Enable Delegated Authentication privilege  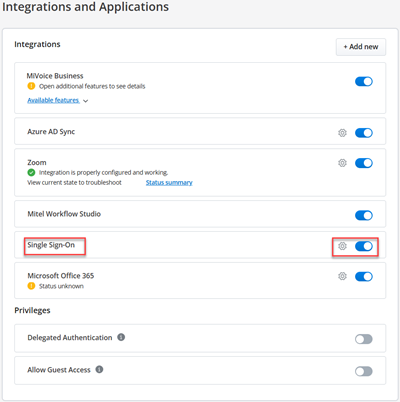[x=364, y=339]
